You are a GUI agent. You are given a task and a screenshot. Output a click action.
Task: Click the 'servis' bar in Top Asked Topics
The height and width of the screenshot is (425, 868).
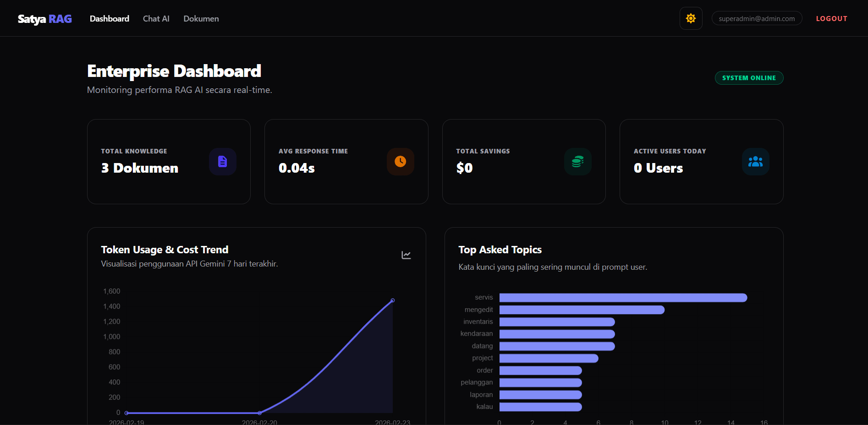click(623, 298)
